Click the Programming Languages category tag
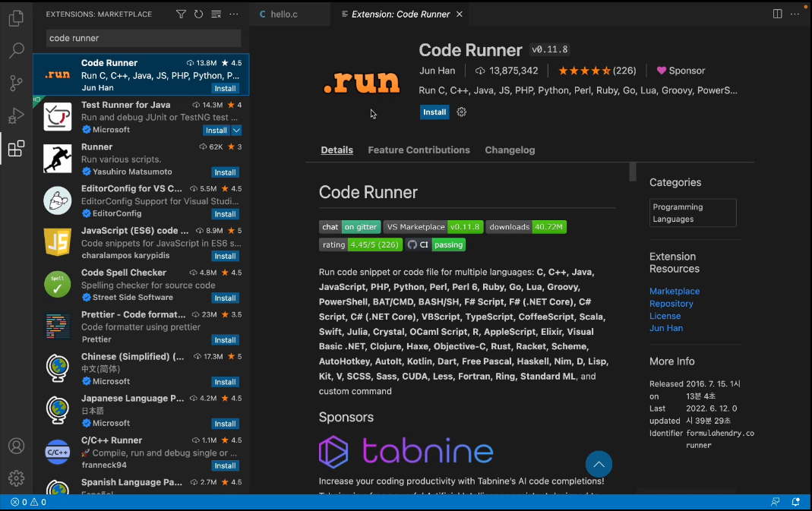The height and width of the screenshot is (511, 812). pyautogui.click(x=693, y=213)
